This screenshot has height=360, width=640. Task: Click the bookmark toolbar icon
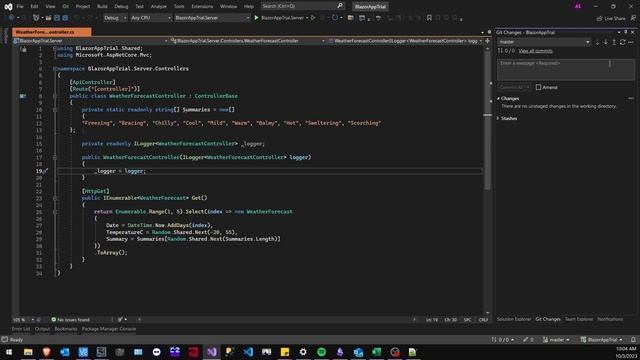point(429,18)
